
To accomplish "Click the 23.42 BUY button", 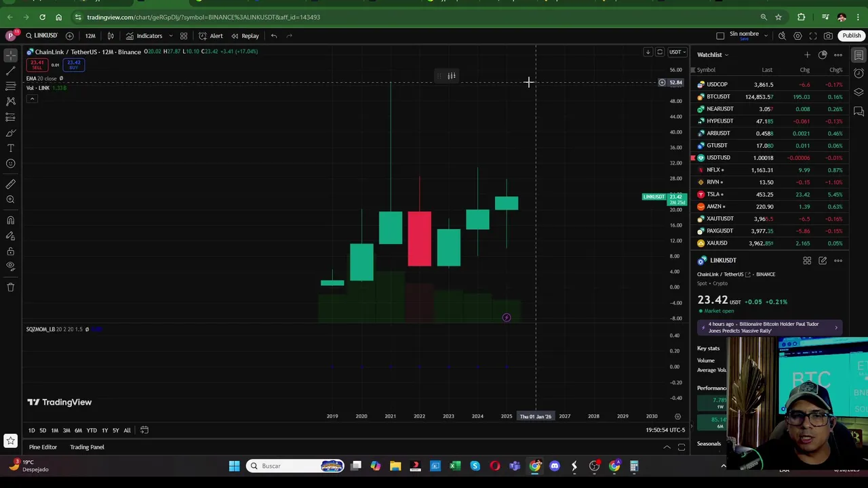I will tap(73, 64).
